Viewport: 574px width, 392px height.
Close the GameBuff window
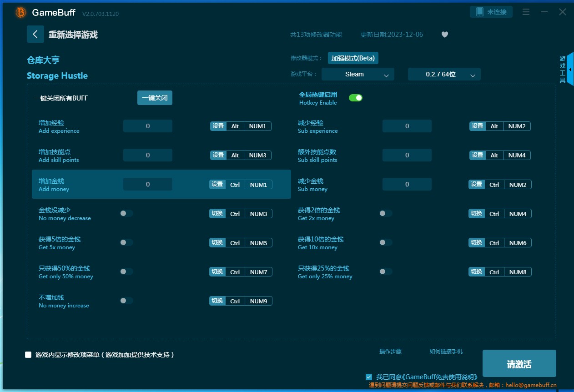[563, 12]
